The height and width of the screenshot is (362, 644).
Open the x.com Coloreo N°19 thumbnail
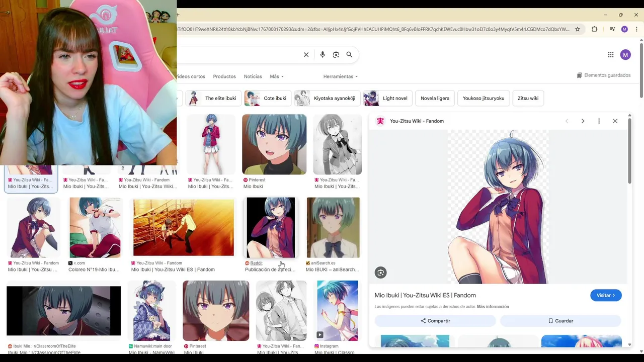pyautogui.click(x=95, y=228)
